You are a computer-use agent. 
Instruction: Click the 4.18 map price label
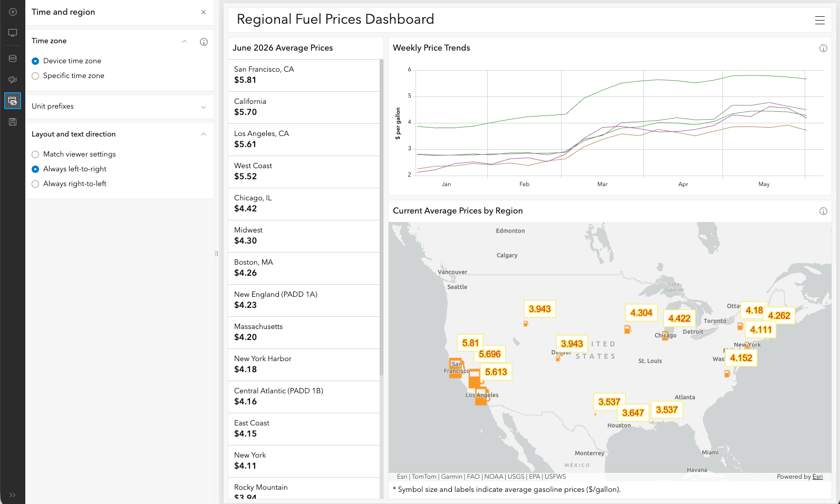754,311
